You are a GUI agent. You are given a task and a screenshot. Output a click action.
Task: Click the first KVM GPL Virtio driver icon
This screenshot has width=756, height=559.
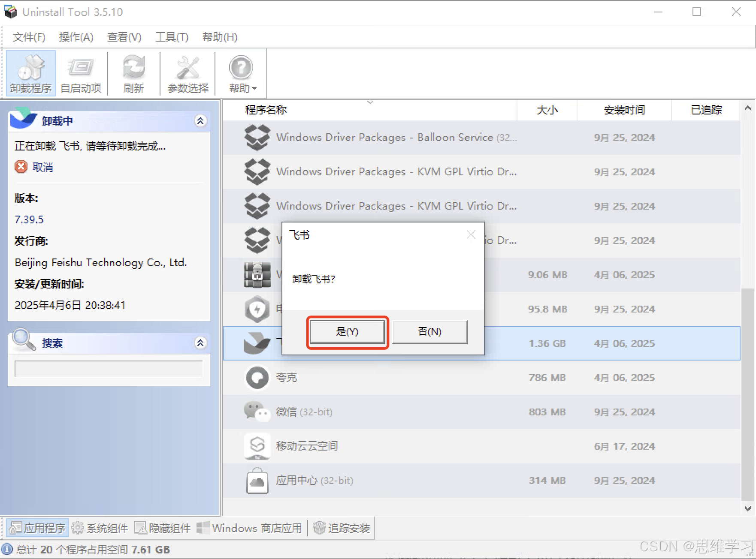[257, 172]
